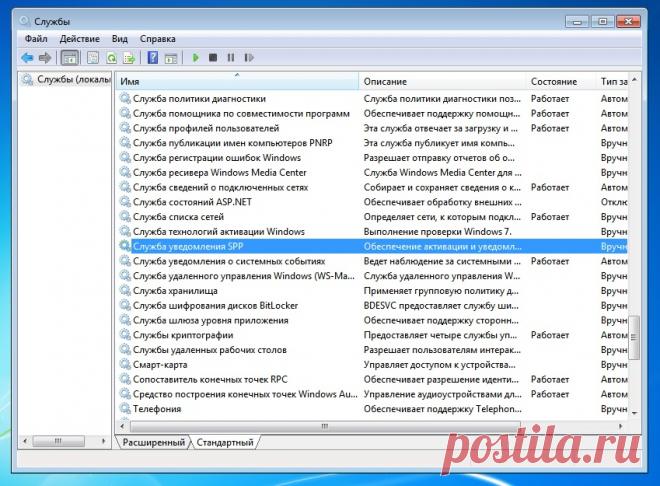Open the Вид menu
The image size is (660, 486).
[120, 39]
